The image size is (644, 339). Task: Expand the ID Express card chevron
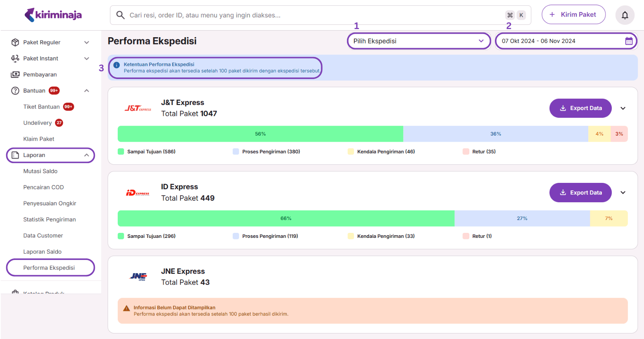623,193
